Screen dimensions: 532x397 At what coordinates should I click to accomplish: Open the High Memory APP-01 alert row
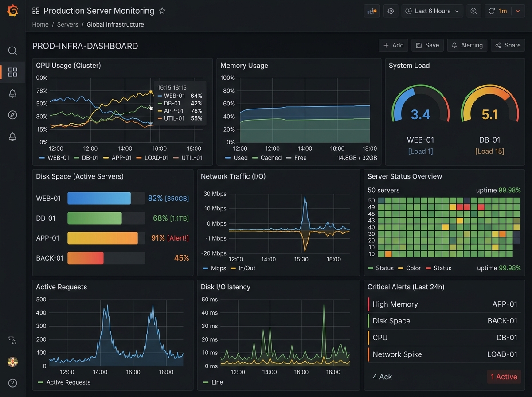[443, 304]
